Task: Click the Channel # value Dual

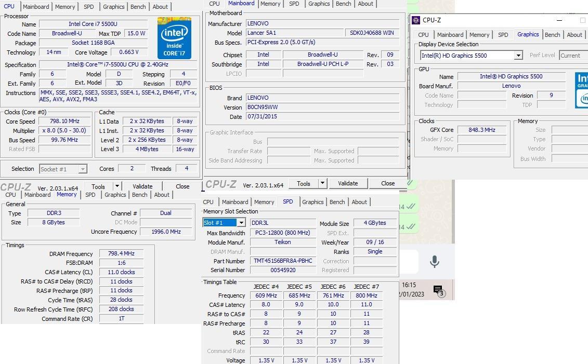Action: coord(166,213)
